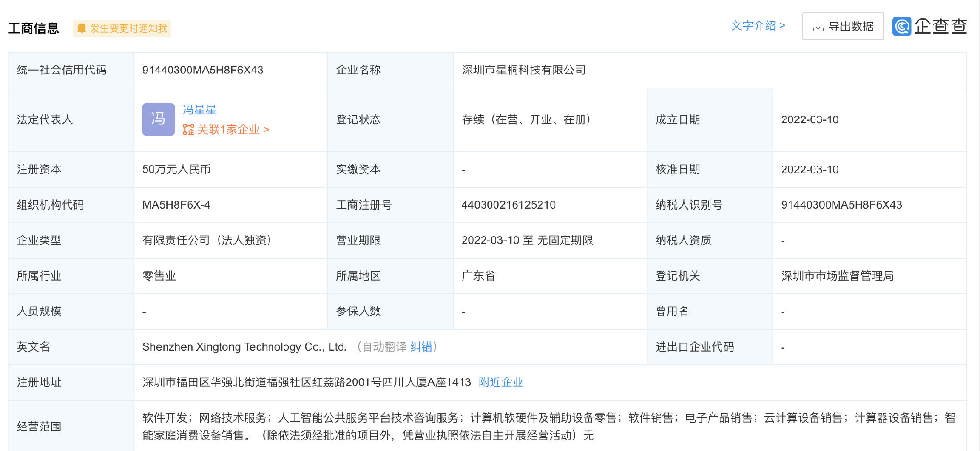
Task: Click the 深圳市市场监督管理局 registration authority value
Action: pos(837,276)
